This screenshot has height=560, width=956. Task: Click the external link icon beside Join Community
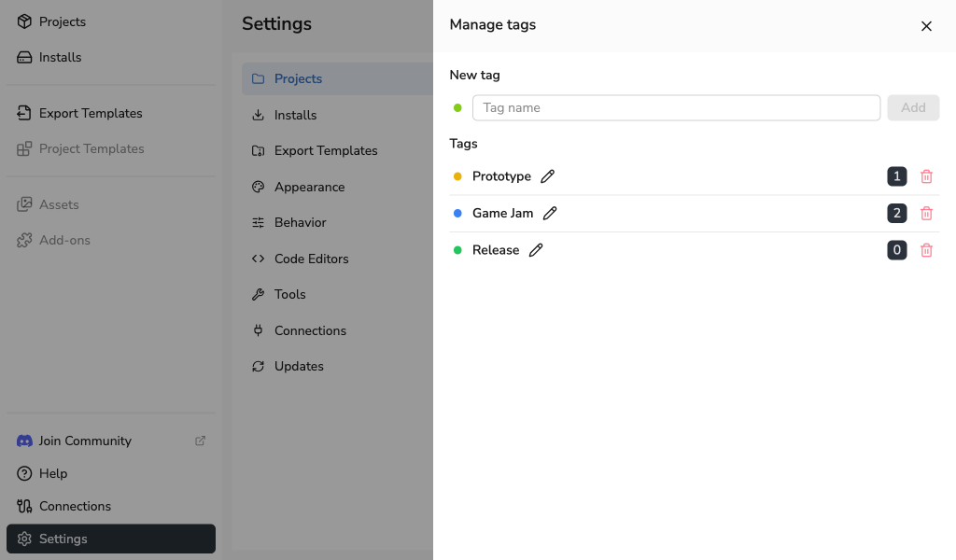pos(200,441)
